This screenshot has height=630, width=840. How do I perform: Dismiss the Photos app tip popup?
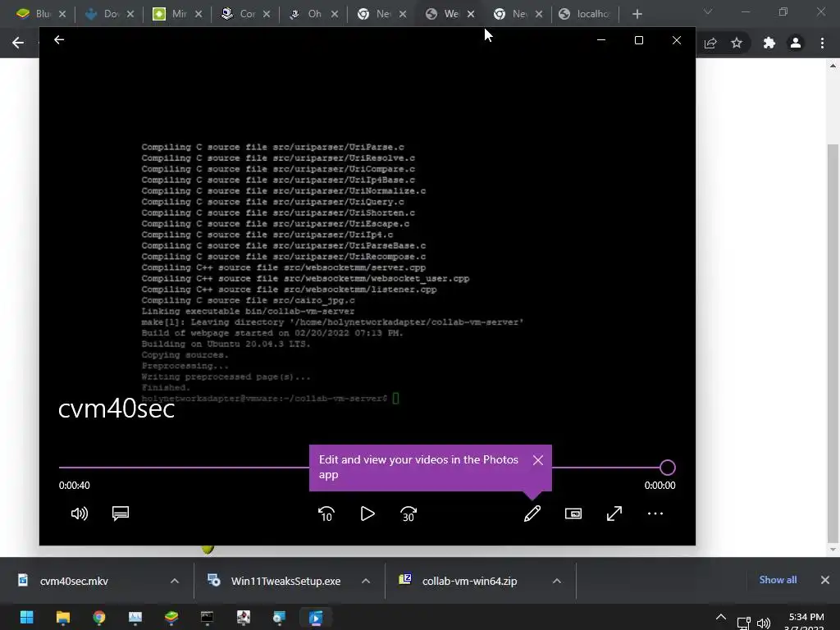coord(538,460)
